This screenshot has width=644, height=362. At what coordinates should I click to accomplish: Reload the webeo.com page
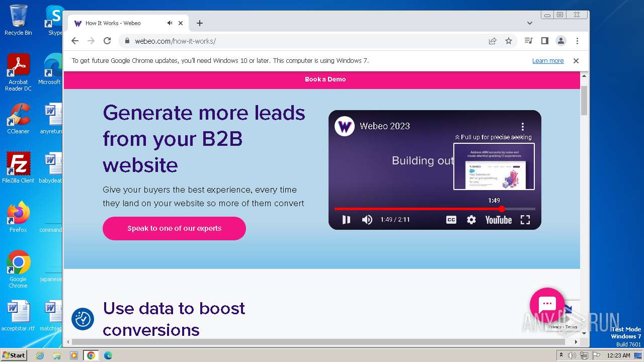pyautogui.click(x=107, y=41)
